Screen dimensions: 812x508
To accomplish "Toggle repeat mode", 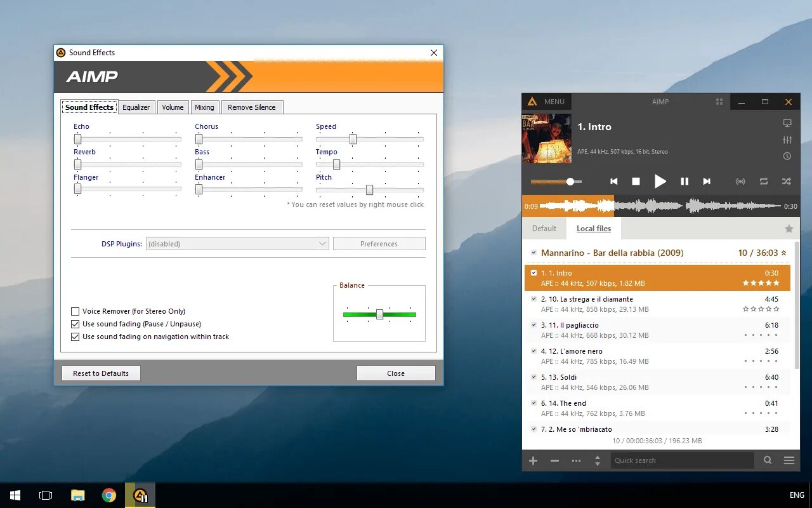I will coord(764,182).
